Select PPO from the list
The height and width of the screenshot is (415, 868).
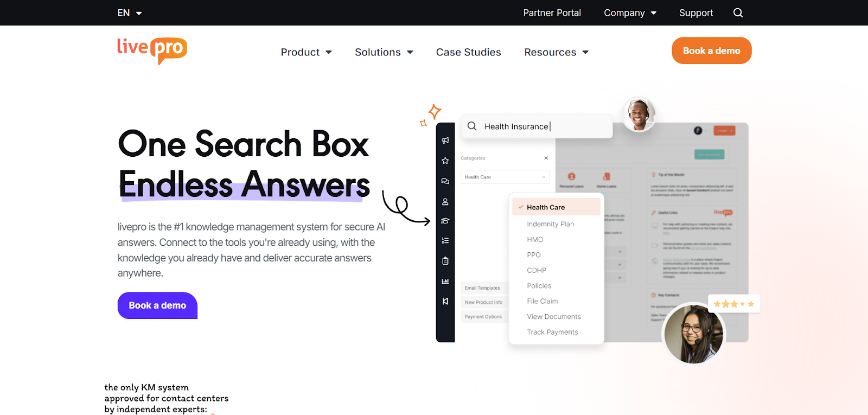pos(534,255)
